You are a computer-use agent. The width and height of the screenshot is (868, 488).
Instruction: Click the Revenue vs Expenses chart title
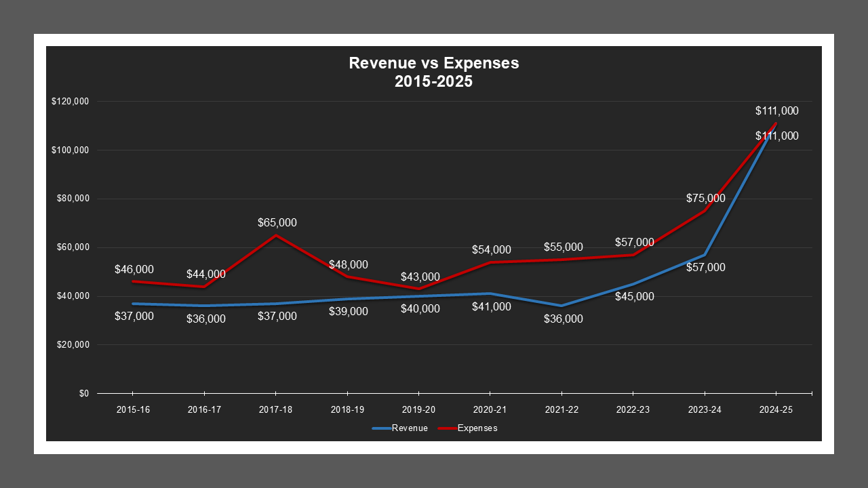[433, 72]
